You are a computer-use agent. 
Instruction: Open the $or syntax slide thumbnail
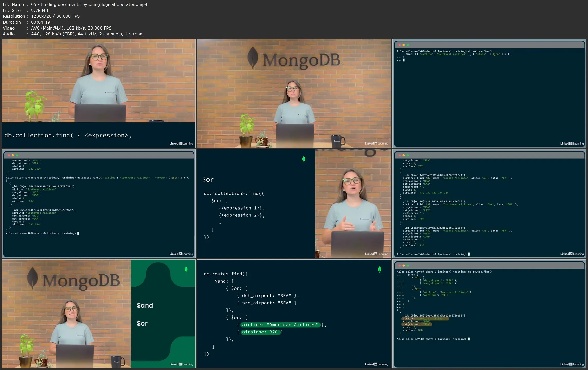click(294, 204)
